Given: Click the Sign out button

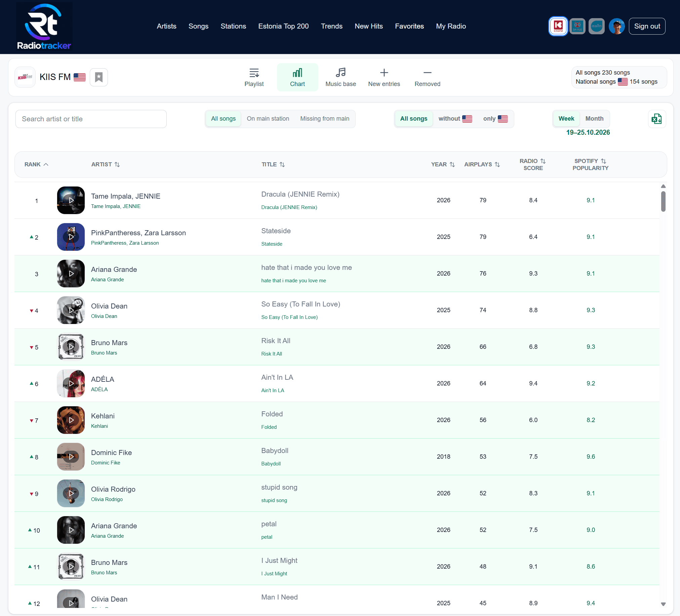Looking at the screenshot, I should pos(647,26).
